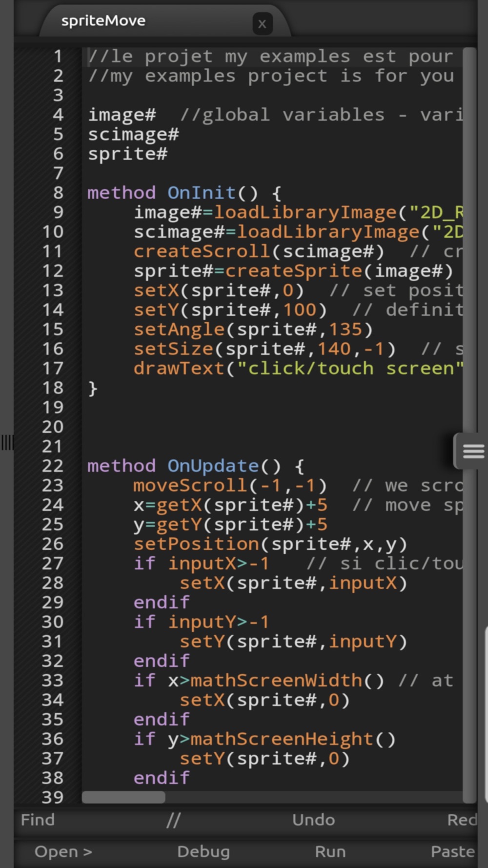Click 'endif' on line 29
This screenshot has width=488, height=868.
point(162,603)
